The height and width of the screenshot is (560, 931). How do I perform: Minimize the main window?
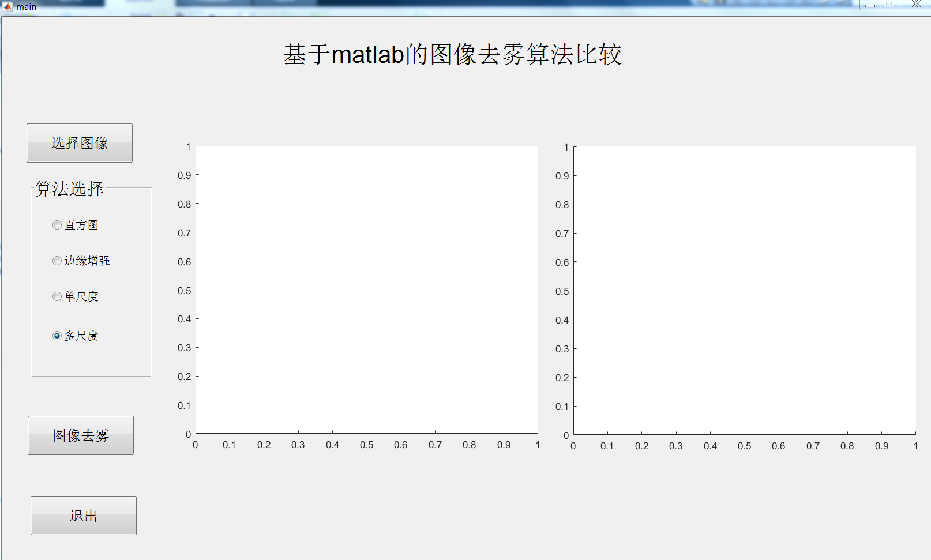coord(870,5)
